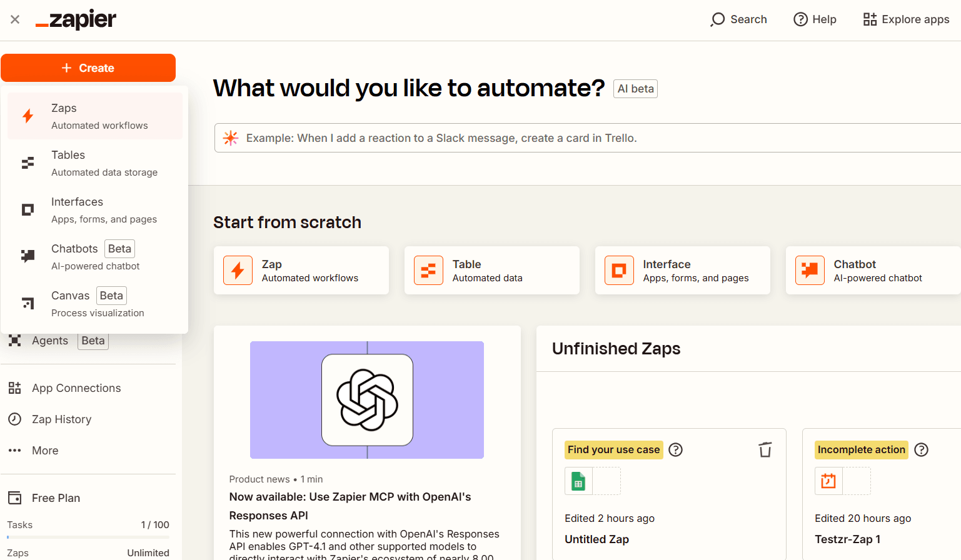The height and width of the screenshot is (560, 961).
Task: Open the OpenAI product news thumbnail
Action: [x=367, y=400]
